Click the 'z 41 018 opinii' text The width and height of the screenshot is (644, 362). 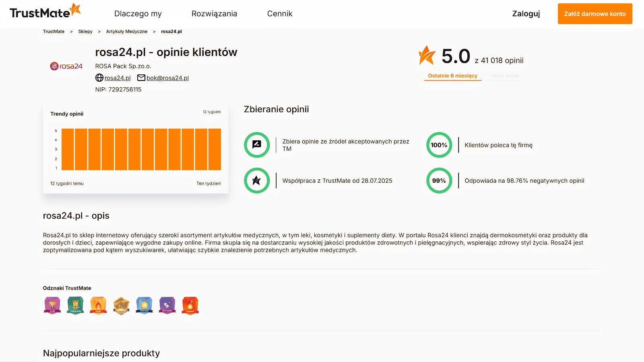click(499, 60)
